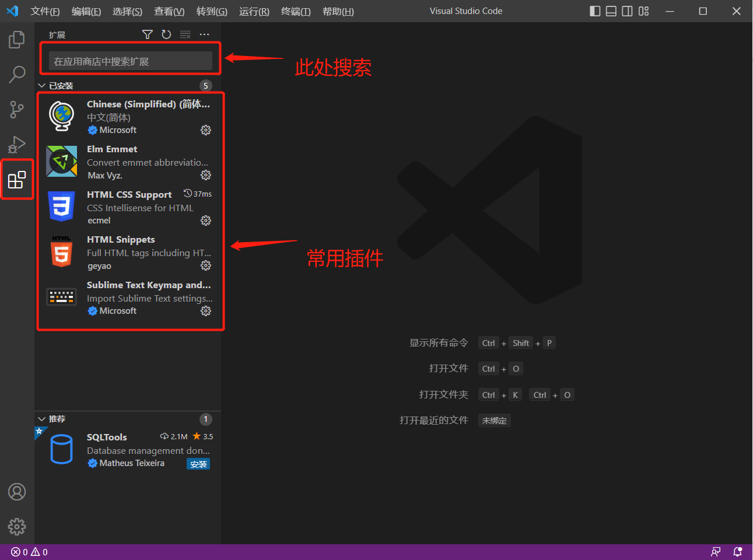This screenshot has width=753, height=560.
Task: Click the 打开文件 shortcut label
Action: [x=449, y=369]
